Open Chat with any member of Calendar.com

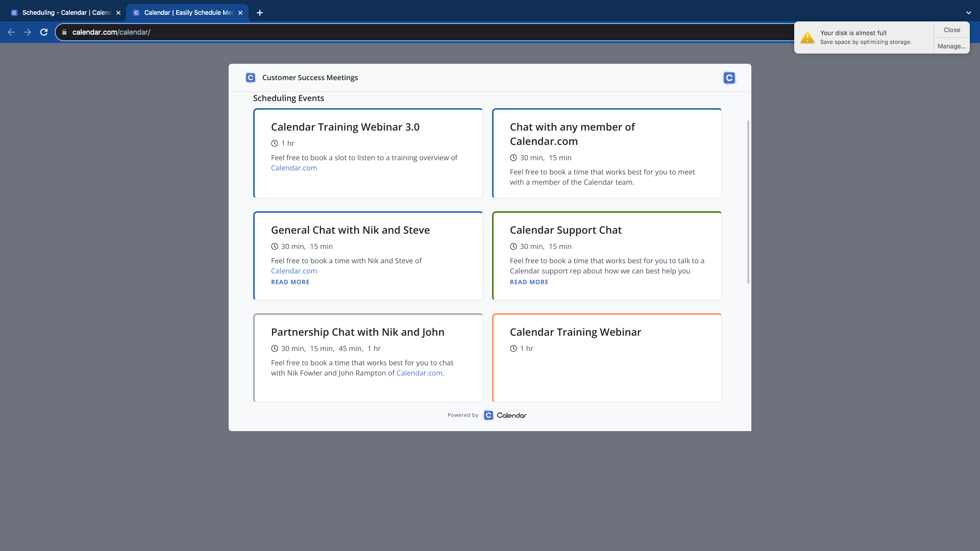tap(607, 153)
